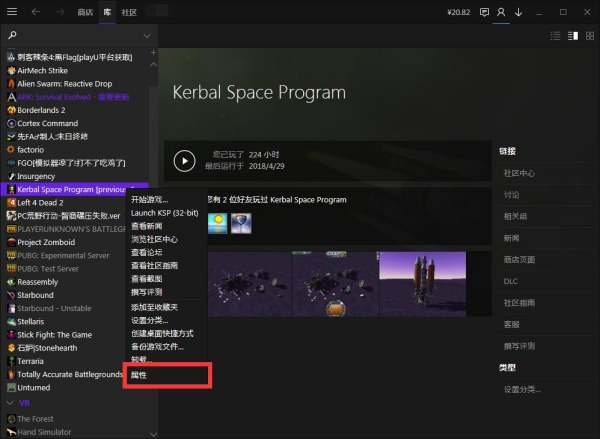Open the chat notifications icon

484,12
